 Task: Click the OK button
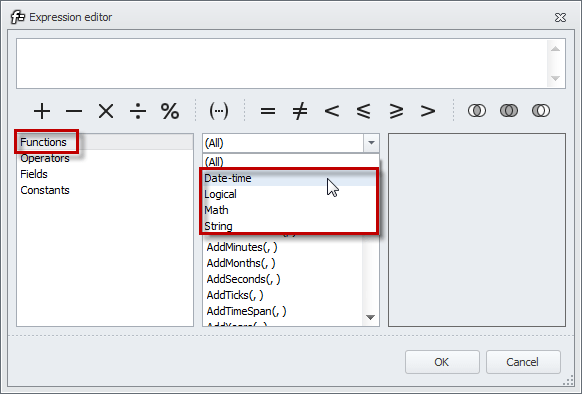pyautogui.click(x=442, y=362)
